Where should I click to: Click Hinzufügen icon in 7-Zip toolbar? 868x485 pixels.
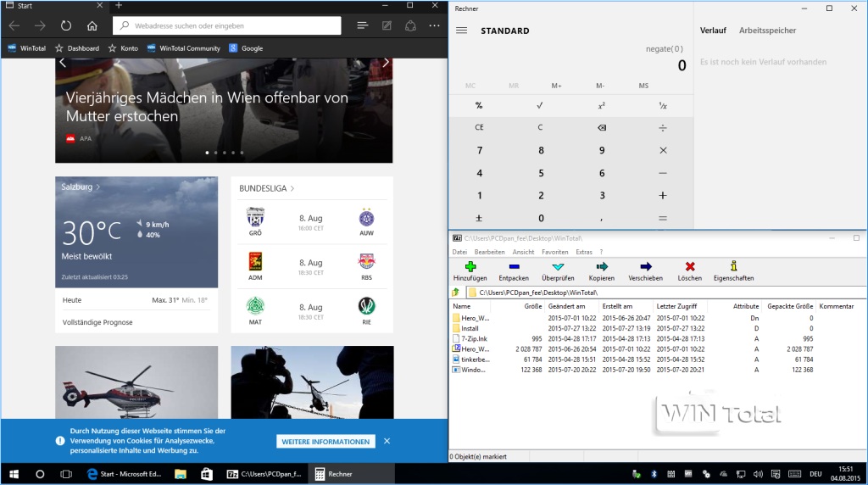point(470,267)
